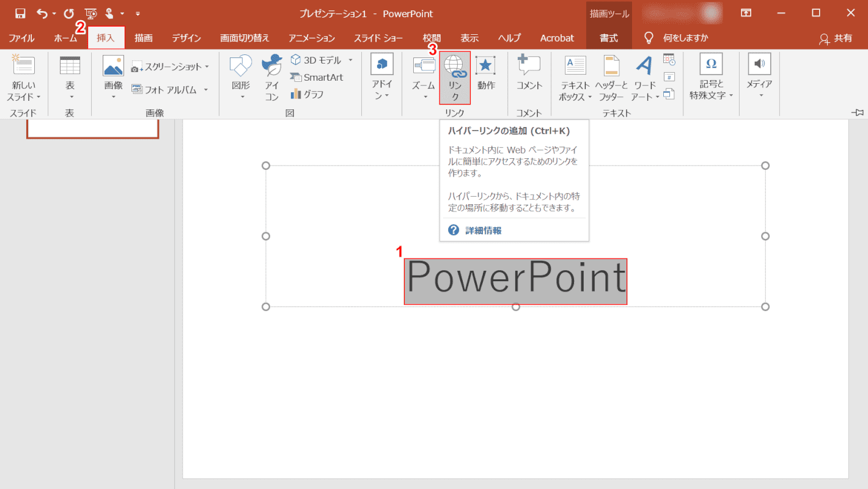
Task: Click the Zoom (ズーム) insert button
Action: point(424,78)
